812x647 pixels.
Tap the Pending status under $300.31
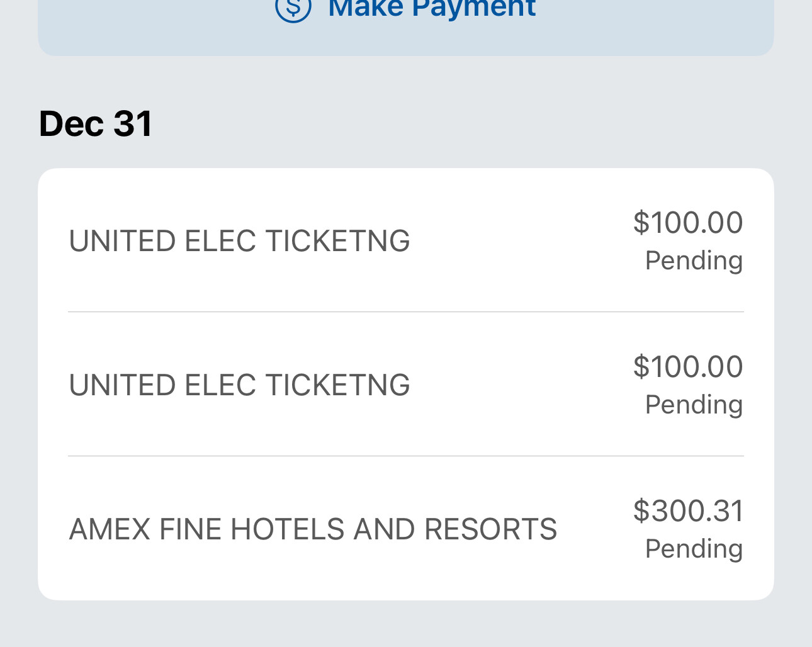tap(694, 549)
